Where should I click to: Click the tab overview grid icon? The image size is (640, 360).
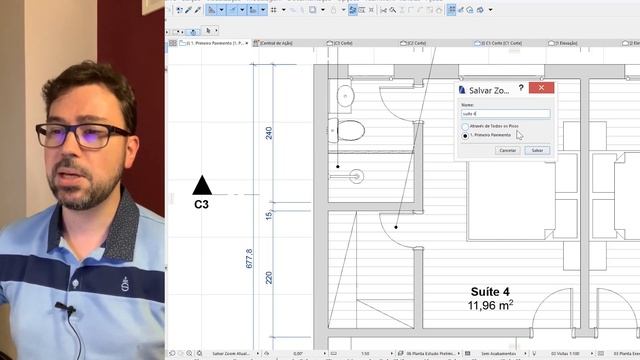173,43
